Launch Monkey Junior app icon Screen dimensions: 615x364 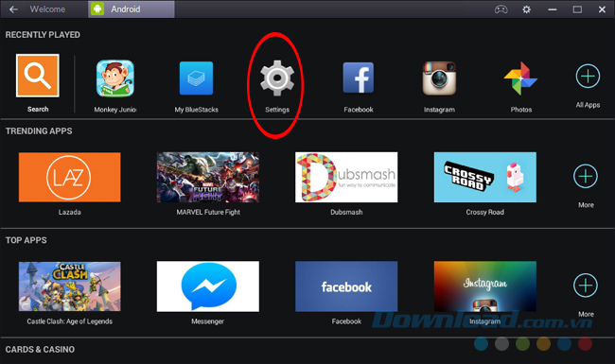point(115,78)
